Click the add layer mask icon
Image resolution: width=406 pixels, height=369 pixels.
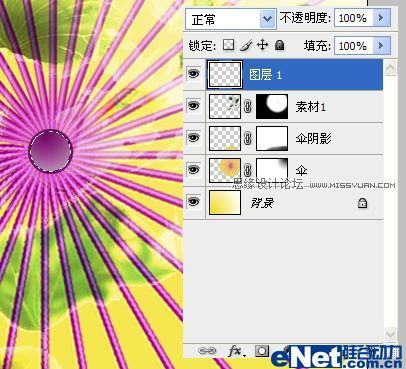coord(262,350)
